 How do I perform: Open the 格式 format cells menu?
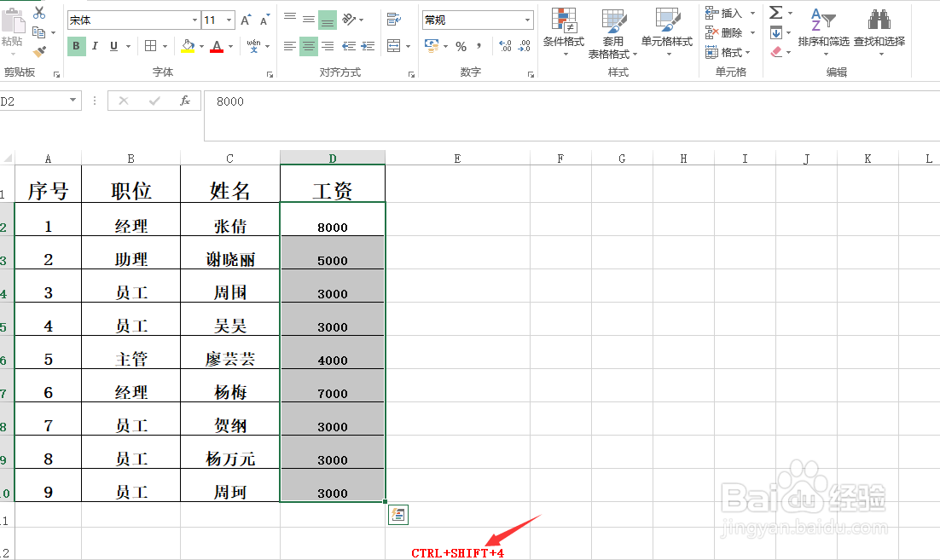point(728,53)
